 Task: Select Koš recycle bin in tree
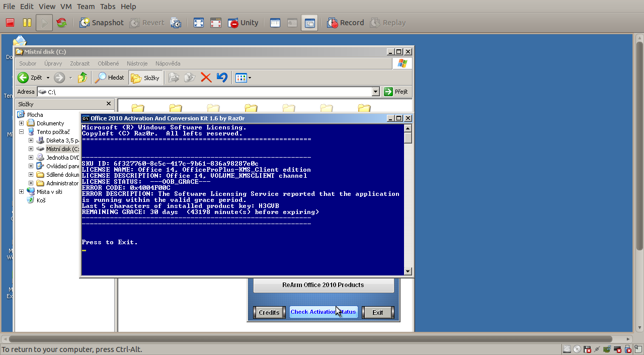[x=41, y=200]
